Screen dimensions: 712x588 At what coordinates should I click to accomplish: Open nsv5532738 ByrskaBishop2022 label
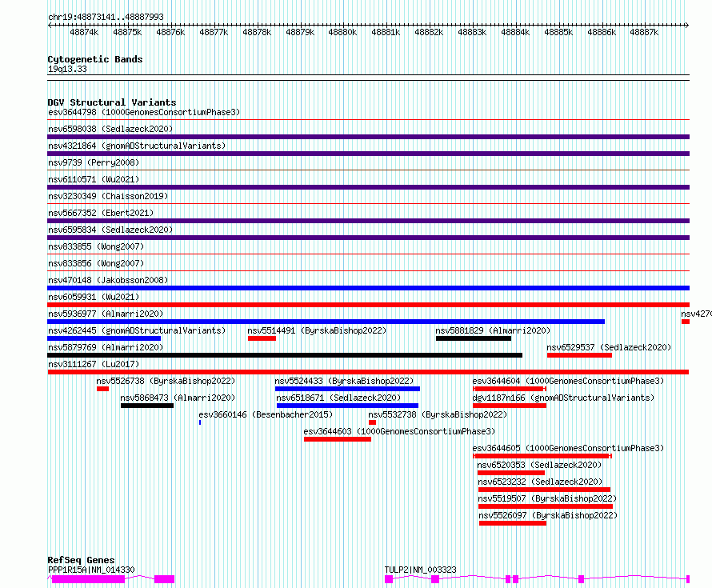tap(438, 414)
